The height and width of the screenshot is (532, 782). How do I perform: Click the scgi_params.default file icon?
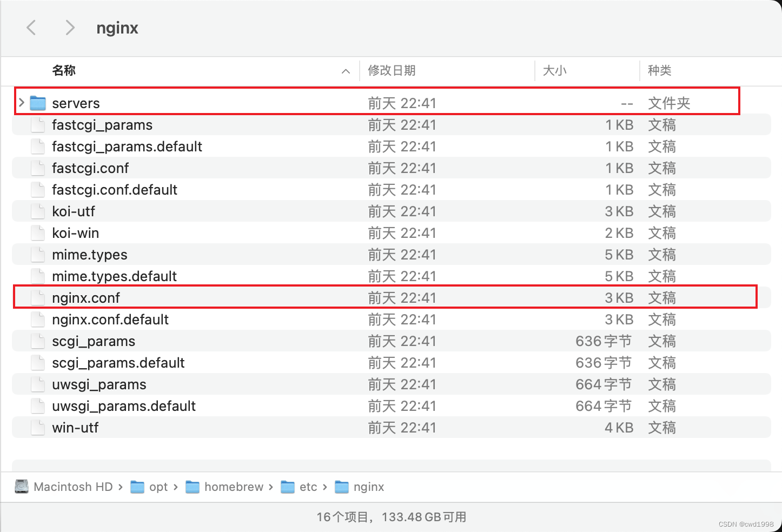click(38, 363)
